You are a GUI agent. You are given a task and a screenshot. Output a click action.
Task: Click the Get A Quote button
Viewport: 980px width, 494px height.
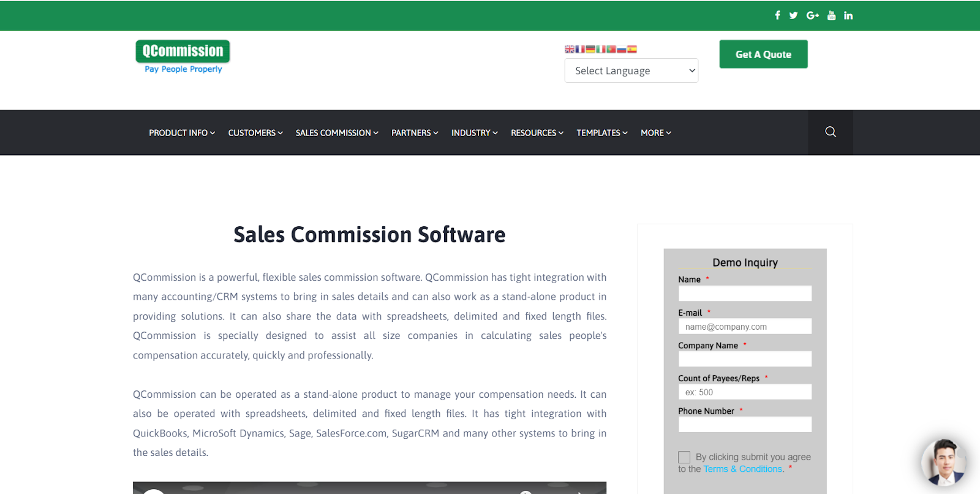[763, 54]
